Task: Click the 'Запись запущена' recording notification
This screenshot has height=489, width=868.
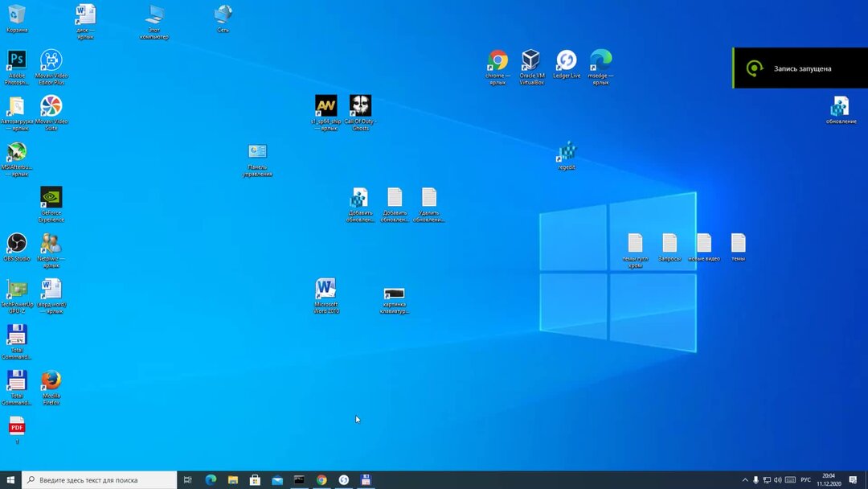Action: pyautogui.click(x=800, y=68)
